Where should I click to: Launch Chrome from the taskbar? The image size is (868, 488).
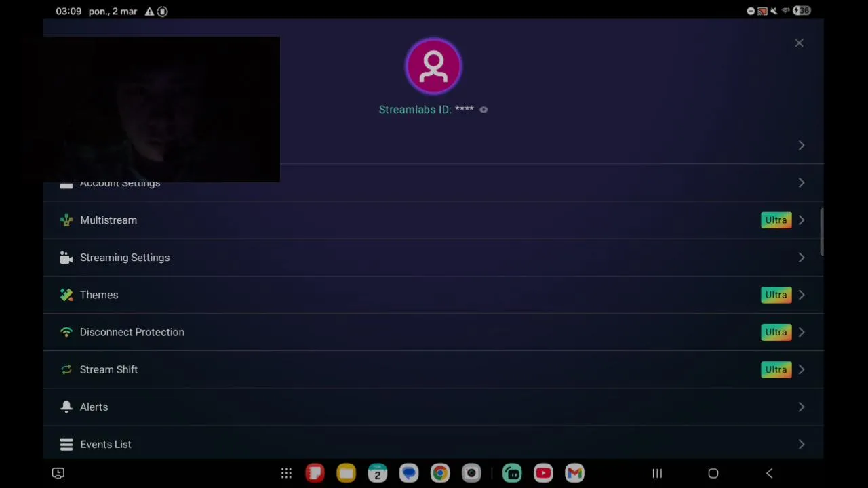(x=440, y=473)
